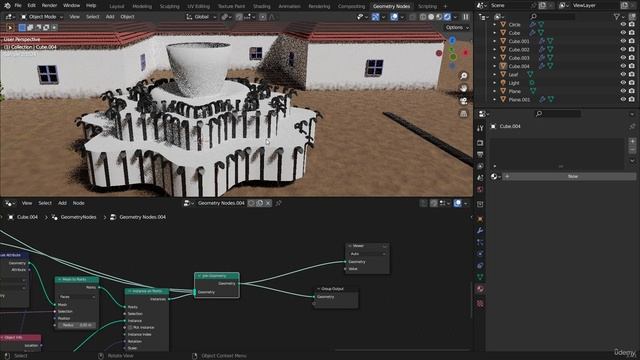Browse materials with sphere icon dropdown
Image resolution: width=640 pixels, height=360 pixels.
tap(496, 176)
